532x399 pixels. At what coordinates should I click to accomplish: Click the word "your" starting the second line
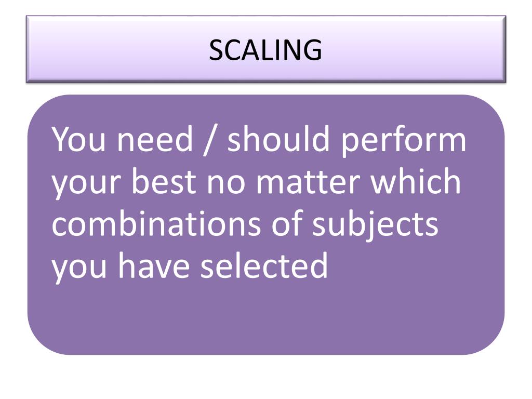[x=86, y=184]
